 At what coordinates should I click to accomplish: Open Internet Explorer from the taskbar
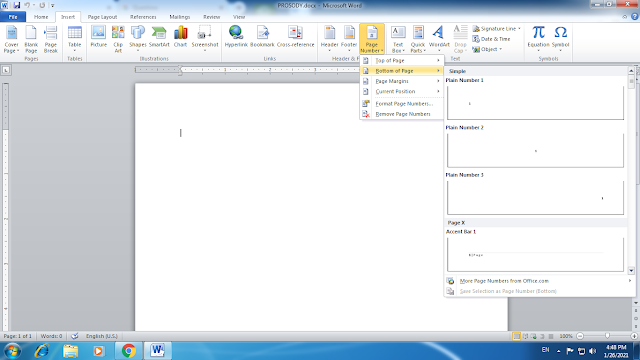click(42, 351)
